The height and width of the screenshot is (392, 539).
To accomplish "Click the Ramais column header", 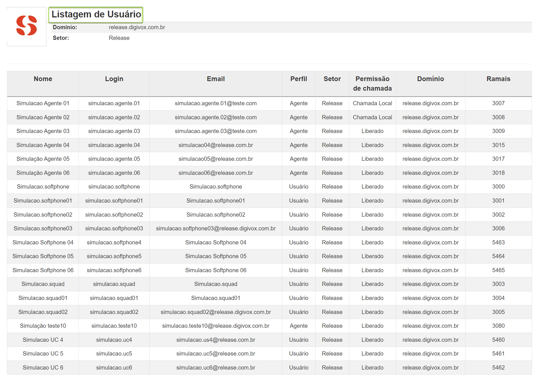I will 498,79.
